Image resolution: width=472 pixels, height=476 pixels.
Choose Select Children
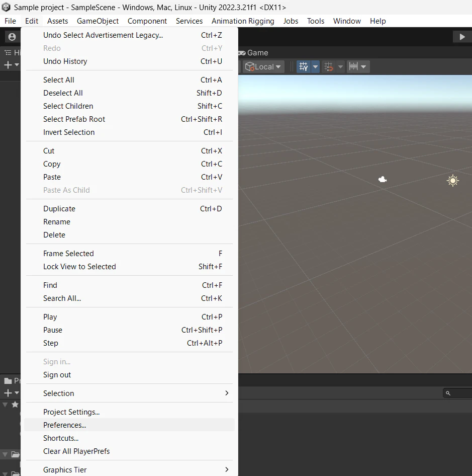point(129,106)
